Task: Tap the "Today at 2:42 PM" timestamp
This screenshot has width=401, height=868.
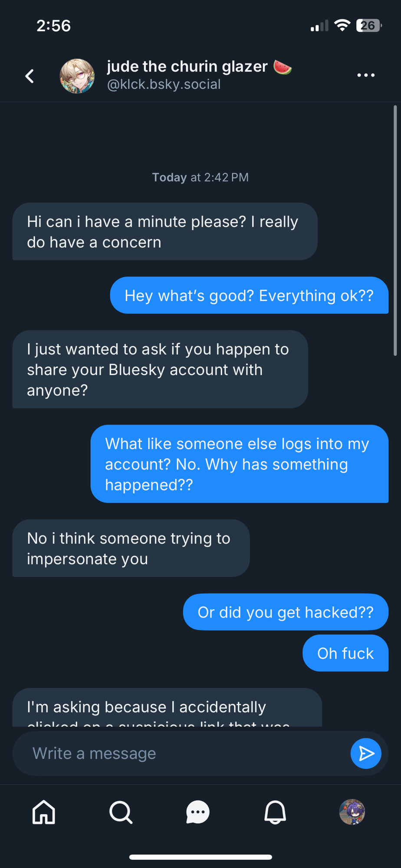Action: coord(200,178)
